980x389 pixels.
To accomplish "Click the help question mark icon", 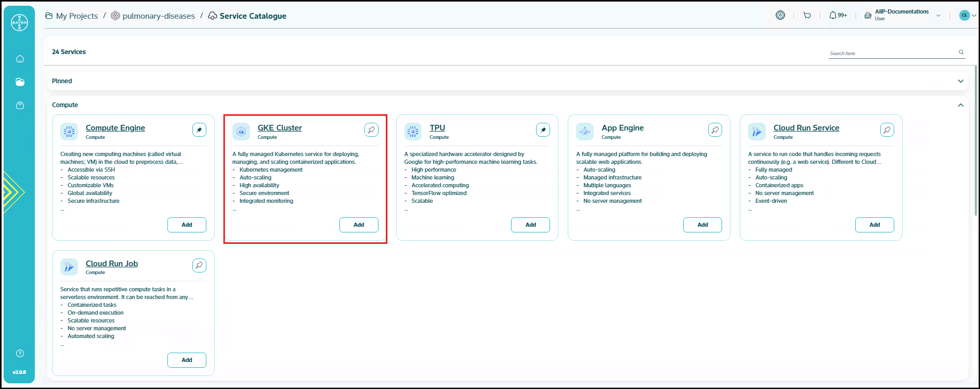I will click(x=20, y=354).
